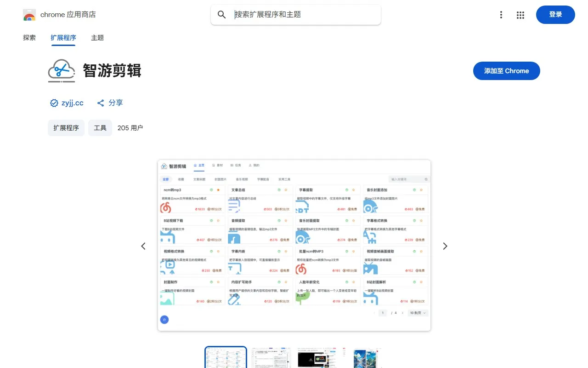Open the 10 条/页 page size dropdown

pos(416,313)
